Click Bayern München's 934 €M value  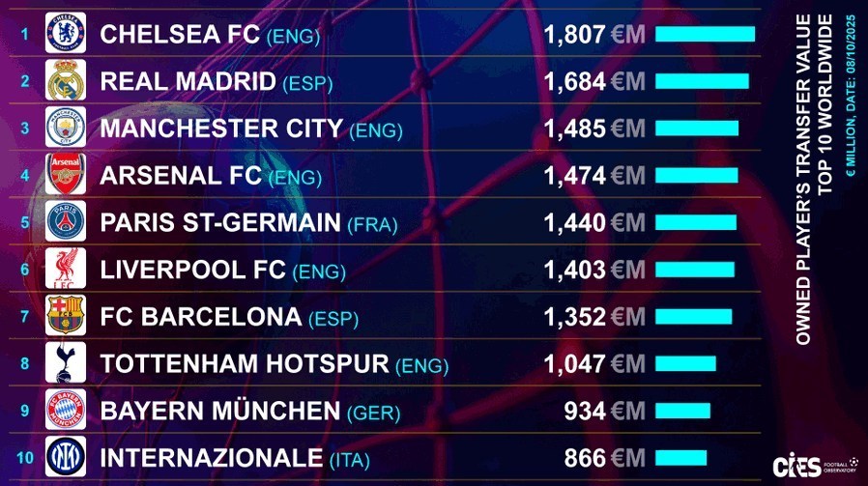point(604,411)
